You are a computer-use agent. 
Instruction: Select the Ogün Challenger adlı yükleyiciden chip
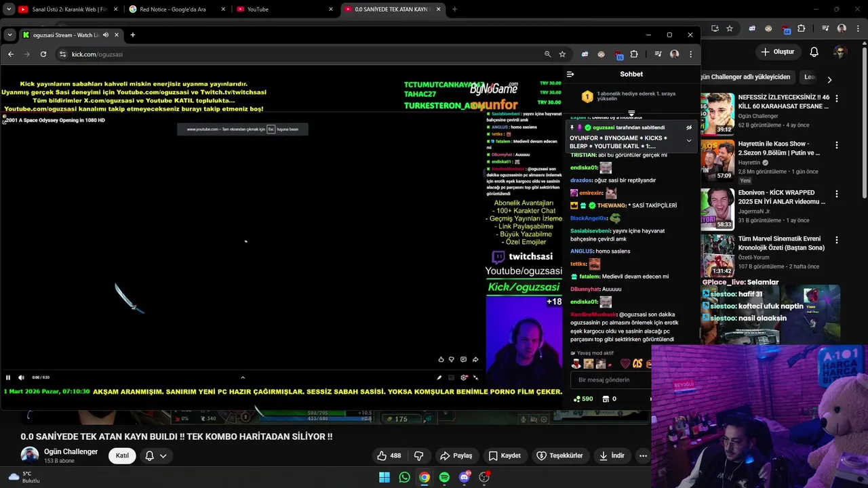(748, 77)
